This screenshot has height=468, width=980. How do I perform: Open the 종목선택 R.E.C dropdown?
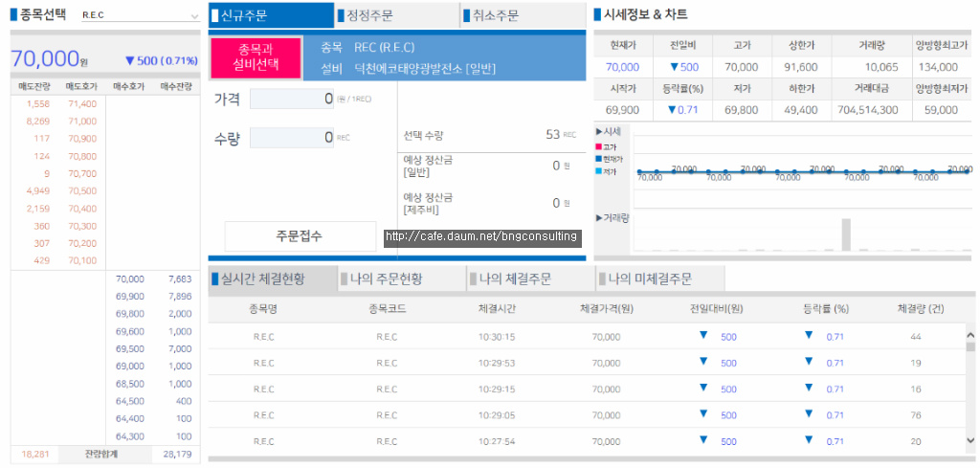tap(140, 15)
